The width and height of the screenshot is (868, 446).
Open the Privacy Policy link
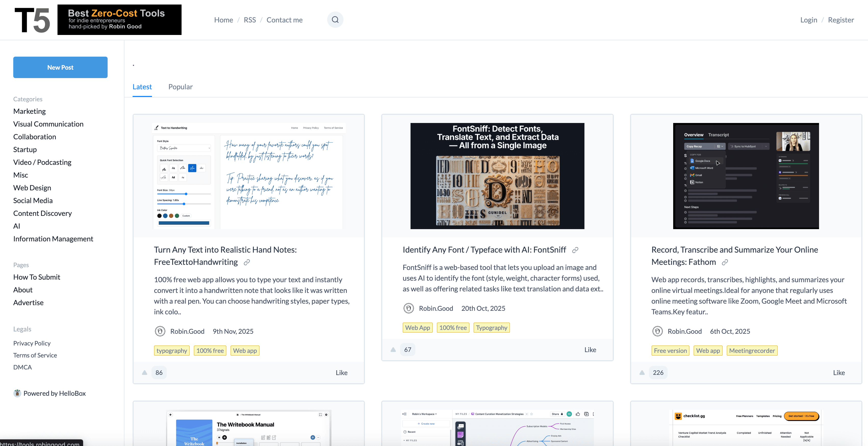(32, 343)
